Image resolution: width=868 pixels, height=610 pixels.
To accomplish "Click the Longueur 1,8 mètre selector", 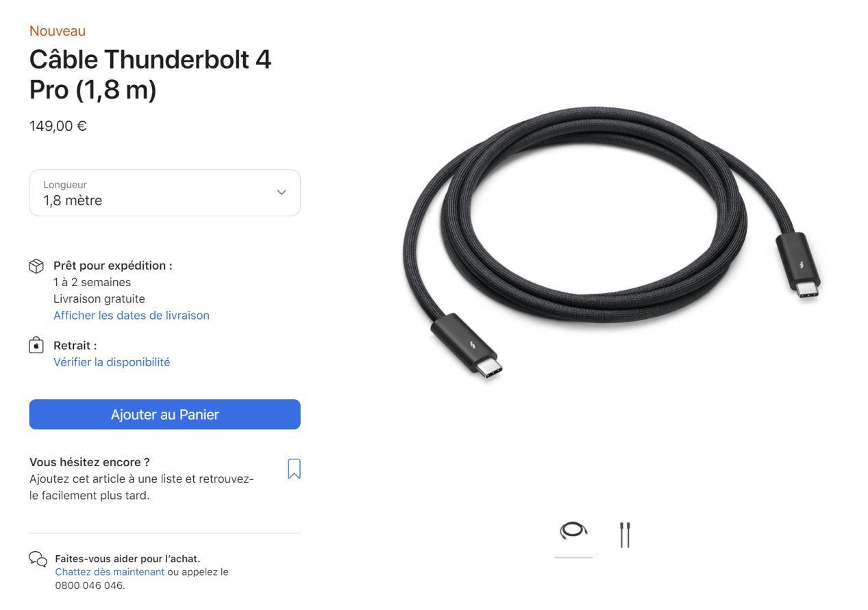I will pyautogui.click(x=164, y=193).
